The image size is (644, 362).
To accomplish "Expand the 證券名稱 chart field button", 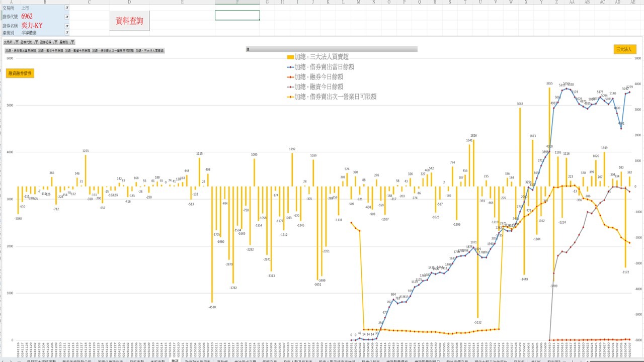I will 48,42.
